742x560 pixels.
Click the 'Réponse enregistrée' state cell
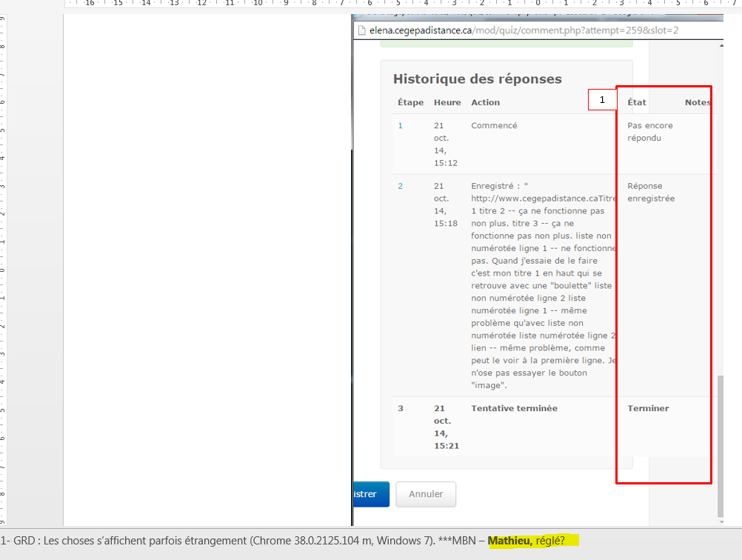(x=650, y=193)
